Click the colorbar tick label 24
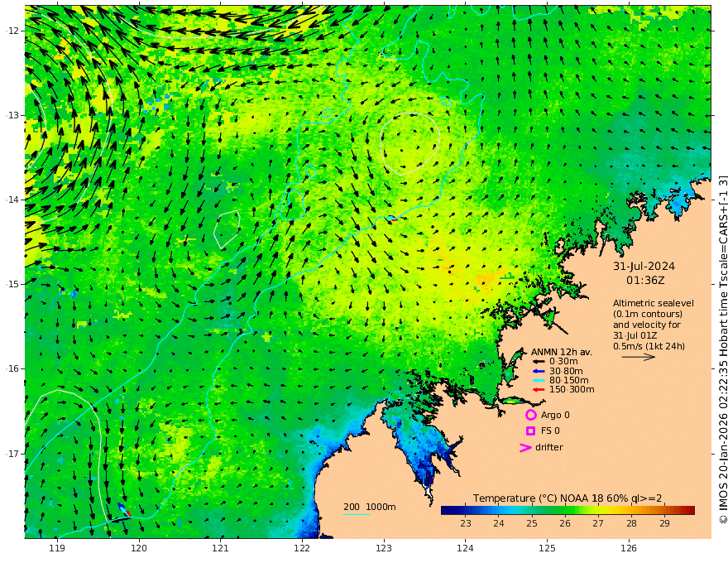This screenshot has height=563, width=728. (499, 523)
